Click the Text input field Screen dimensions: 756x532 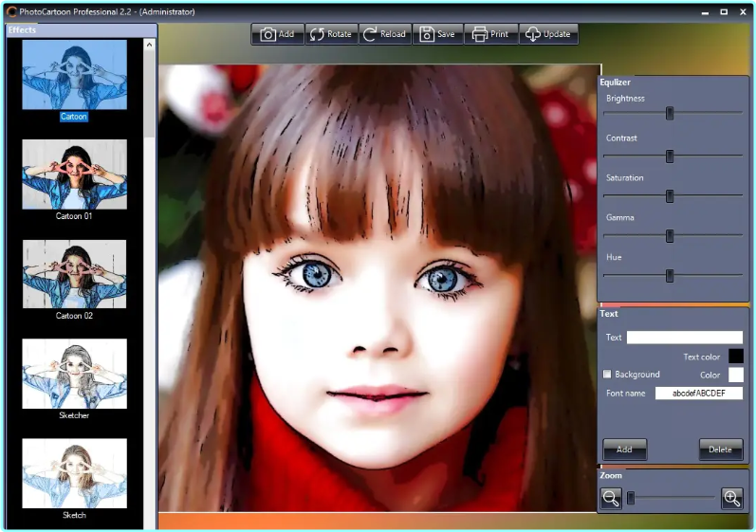pos(684,337)
